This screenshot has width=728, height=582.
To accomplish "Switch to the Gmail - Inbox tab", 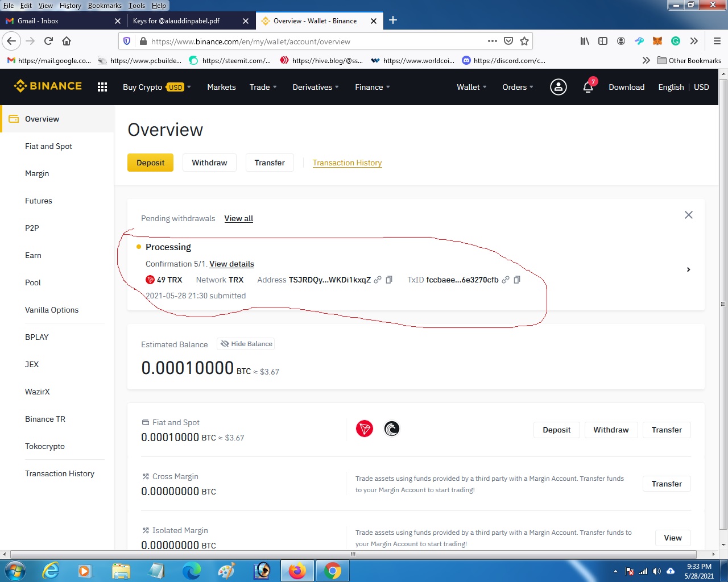I will point(64,20).
